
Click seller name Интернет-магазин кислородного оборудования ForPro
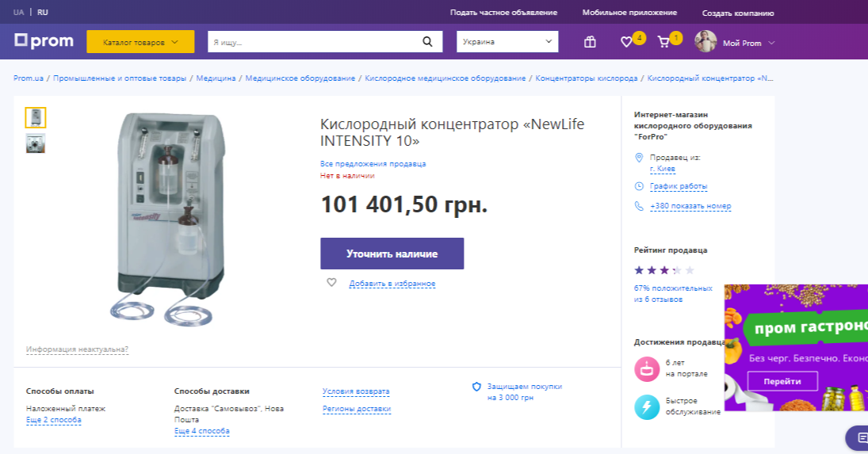pos(693,125)
